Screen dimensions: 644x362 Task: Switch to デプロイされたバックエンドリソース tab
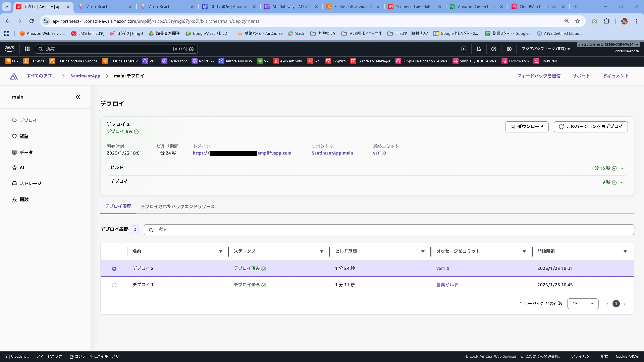click(177, 206)
